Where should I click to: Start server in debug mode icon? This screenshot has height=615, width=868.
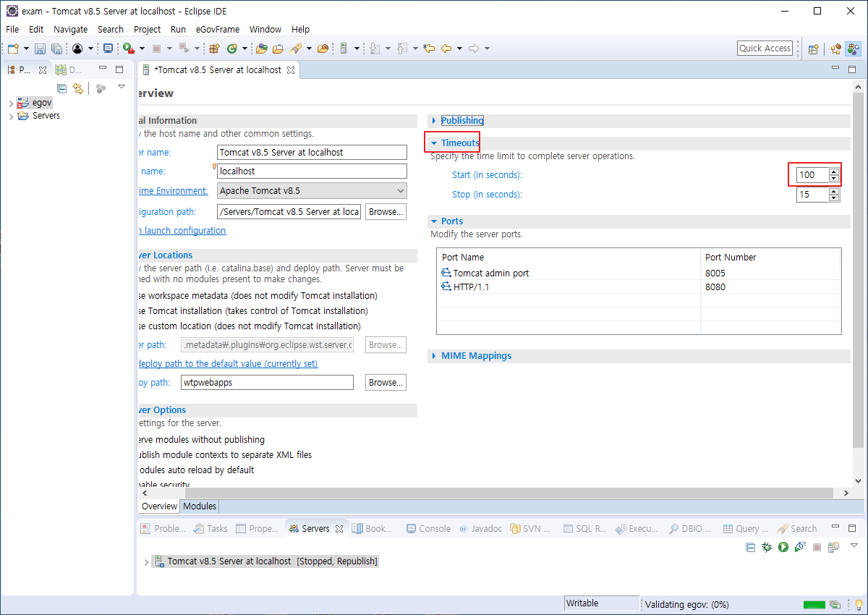[x=767, y=547]
